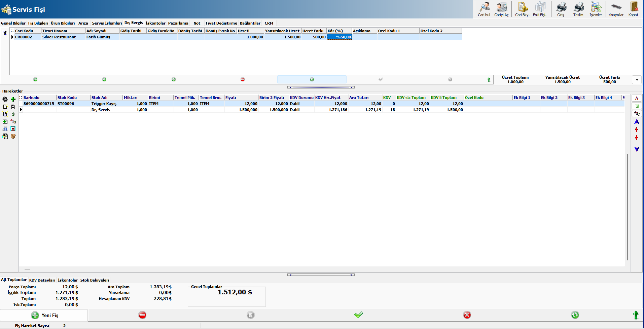Switch to the Servis İşlemleri tab
The image size is (644, 329).
click(x=107, y=23)
